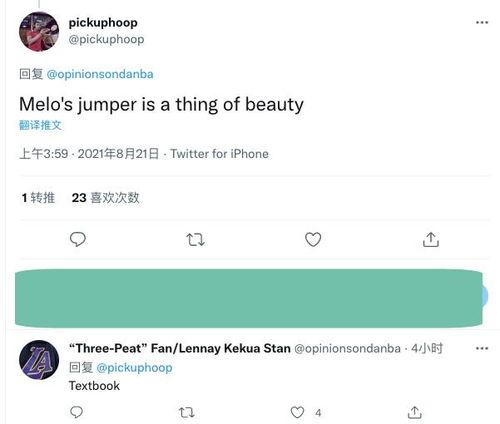Share the main tweet via share icon
500x424 pixels.
pyautogui.click(x=431, y=239)
